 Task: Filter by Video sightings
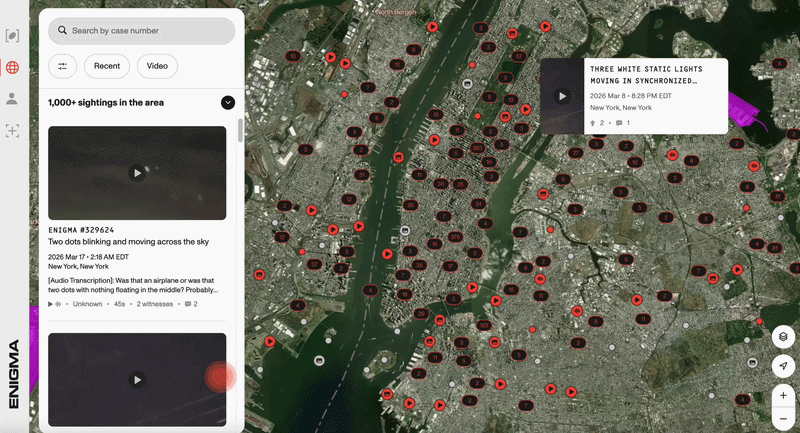coord(157,66)
